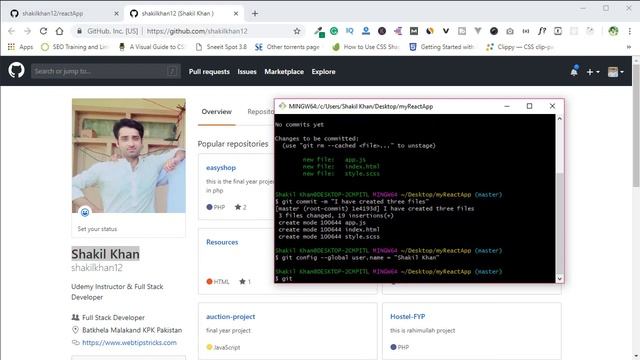The image size is (640, 360).
Task: Click the site lock security icon
Action: tap(79, 31)
